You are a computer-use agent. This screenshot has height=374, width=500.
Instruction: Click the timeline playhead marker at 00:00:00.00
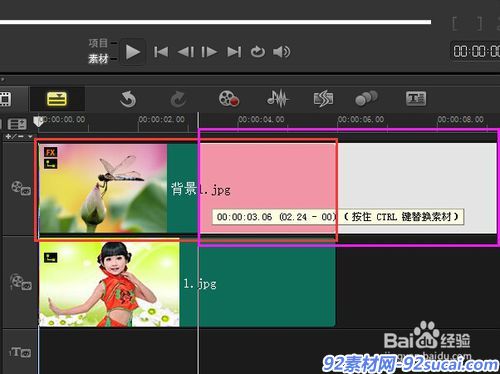click(x=38, y=121)
